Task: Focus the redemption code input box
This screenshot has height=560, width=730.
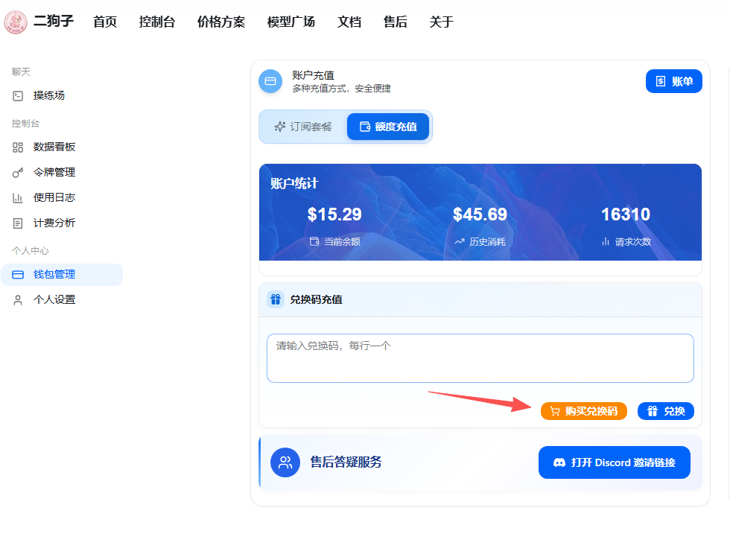Action: pyautogui.click(x=480, y=358)
